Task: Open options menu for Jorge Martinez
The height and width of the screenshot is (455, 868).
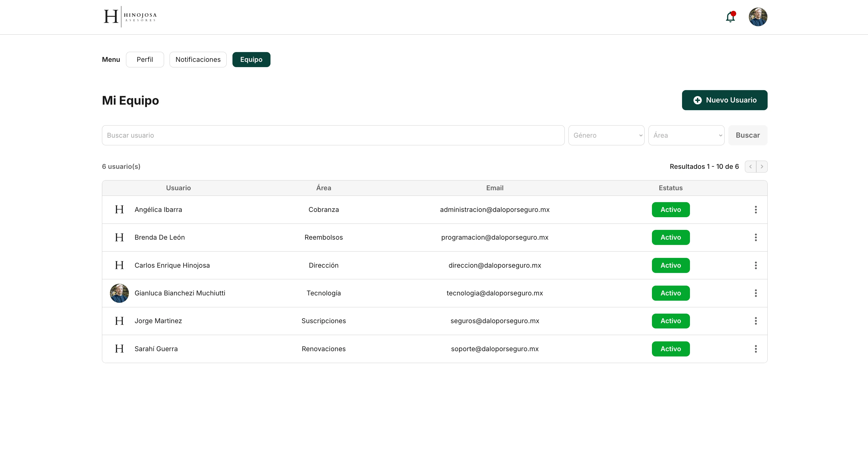Action: click(x=755, y=321)
